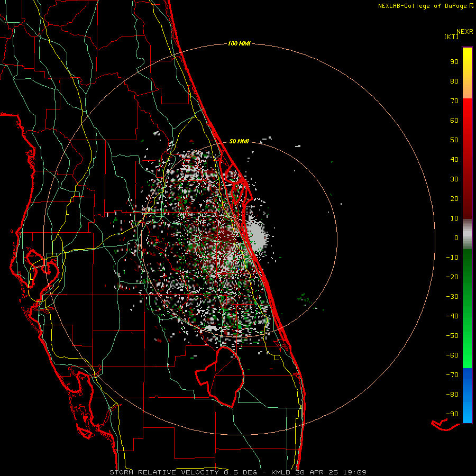Click the NEXR label above the scale

[464, 32]
